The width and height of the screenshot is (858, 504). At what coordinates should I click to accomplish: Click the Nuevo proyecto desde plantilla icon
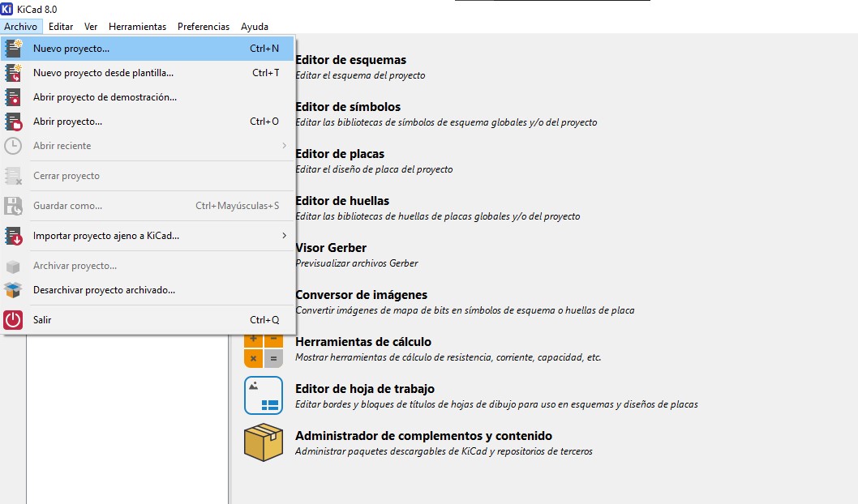click(13, 73)
